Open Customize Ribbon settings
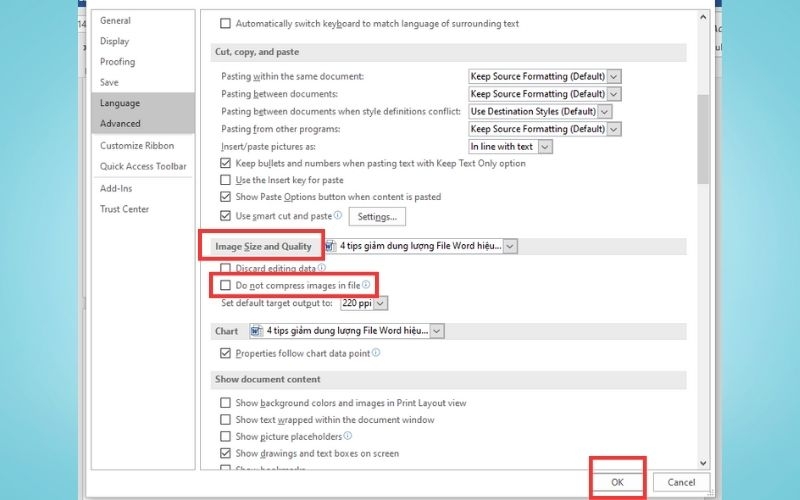The width and height of the screenshot is (800, 500). (137, 145)
